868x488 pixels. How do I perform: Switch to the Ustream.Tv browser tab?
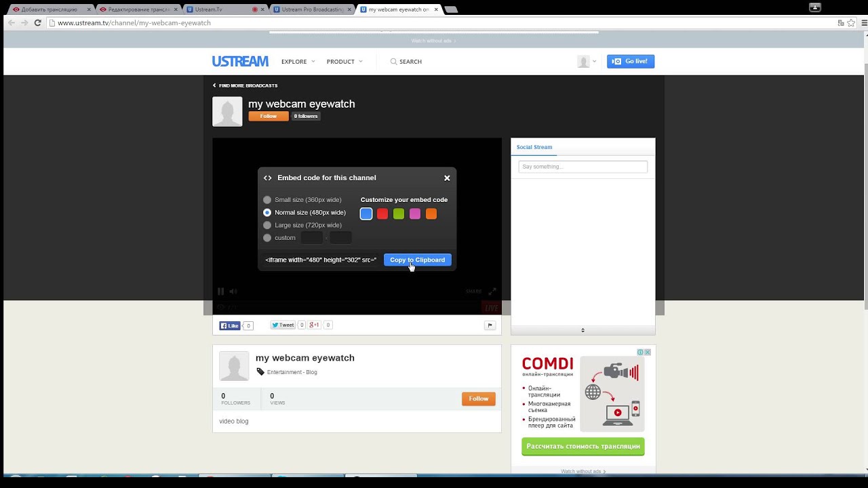click(x=224, y=9)
